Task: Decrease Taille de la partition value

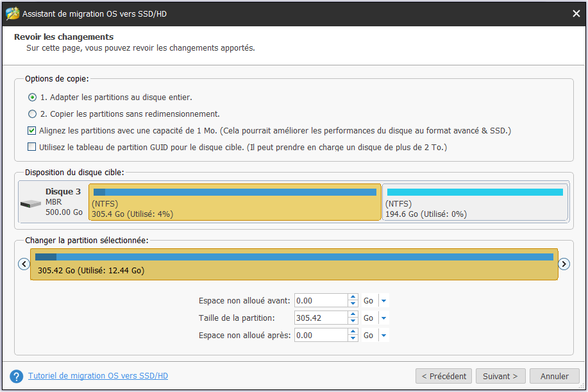Action: tap(353, 321)
